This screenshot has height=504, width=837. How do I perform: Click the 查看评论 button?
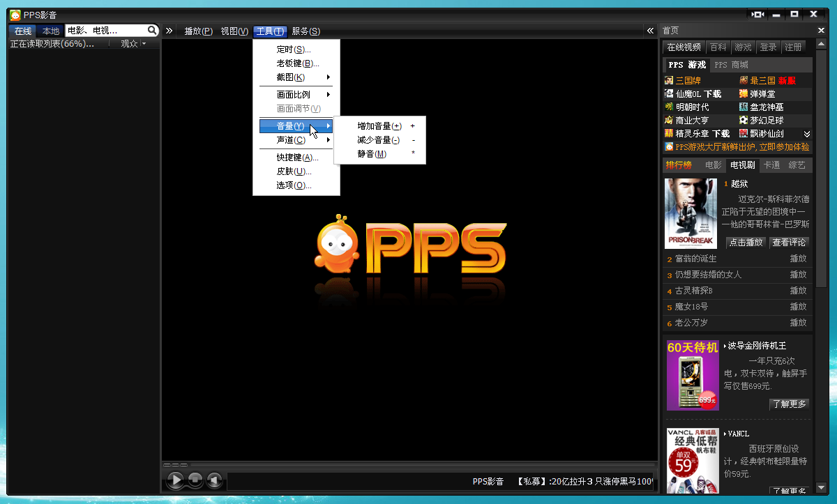[x=789, y=242]
